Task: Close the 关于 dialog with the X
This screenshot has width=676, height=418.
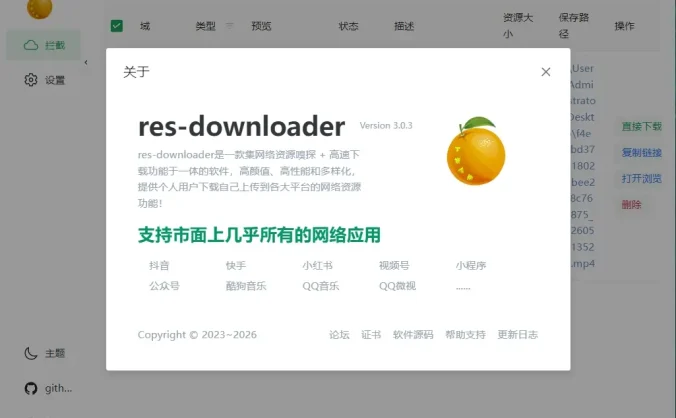Action: coord(546,72)
